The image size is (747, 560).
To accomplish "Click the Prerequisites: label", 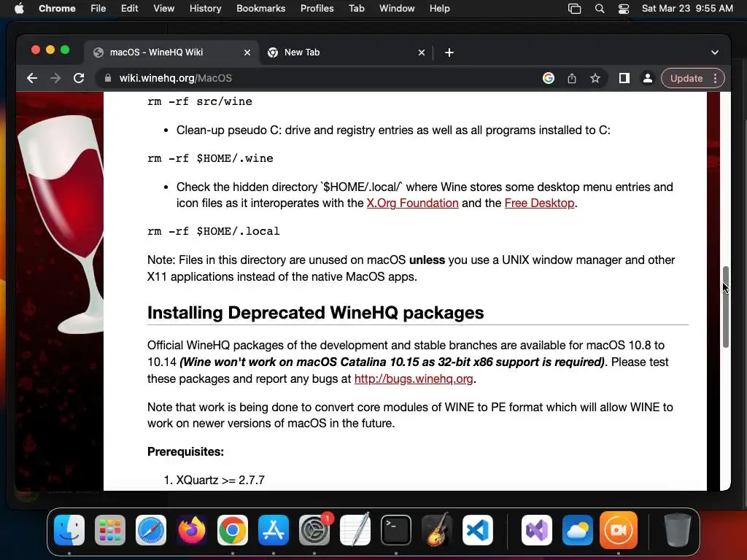I will coord(185,452).
